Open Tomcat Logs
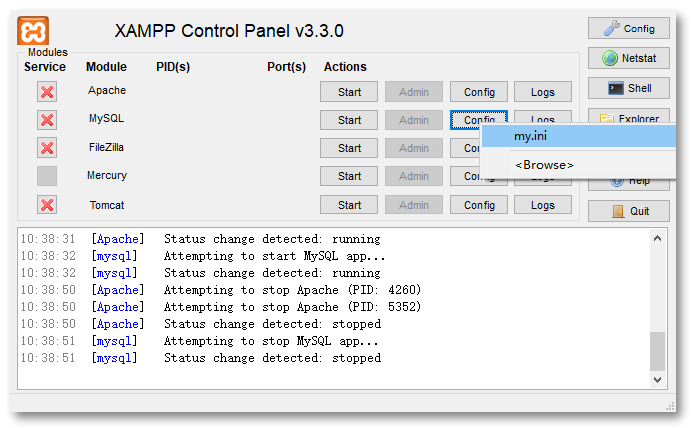 (x=542, y=205)
